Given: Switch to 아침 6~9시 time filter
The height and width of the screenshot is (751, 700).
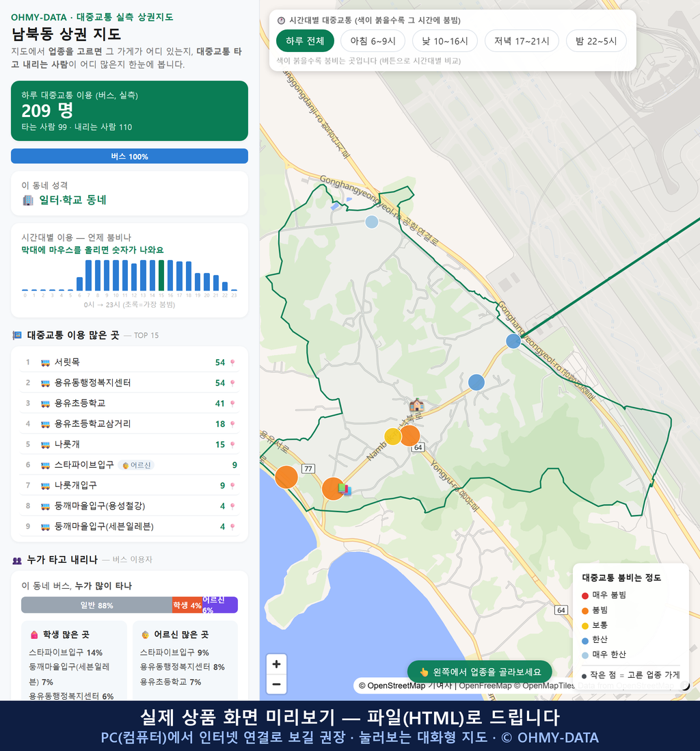Looking at the screenshot, I should [373, 41].
